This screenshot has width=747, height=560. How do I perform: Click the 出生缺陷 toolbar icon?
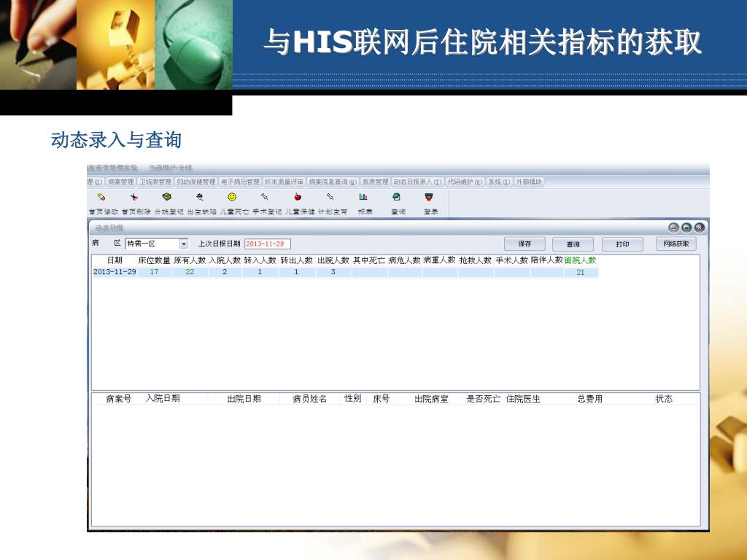[200, 198]
